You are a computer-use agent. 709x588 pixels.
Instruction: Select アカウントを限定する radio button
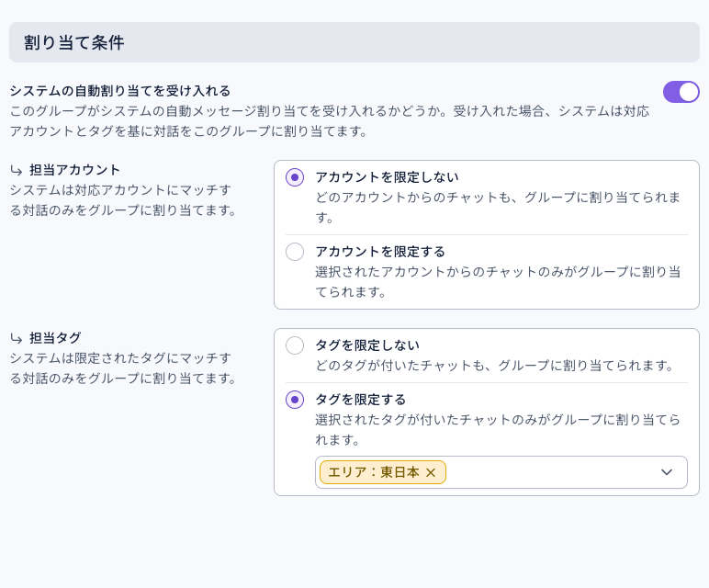click(295, 252)
